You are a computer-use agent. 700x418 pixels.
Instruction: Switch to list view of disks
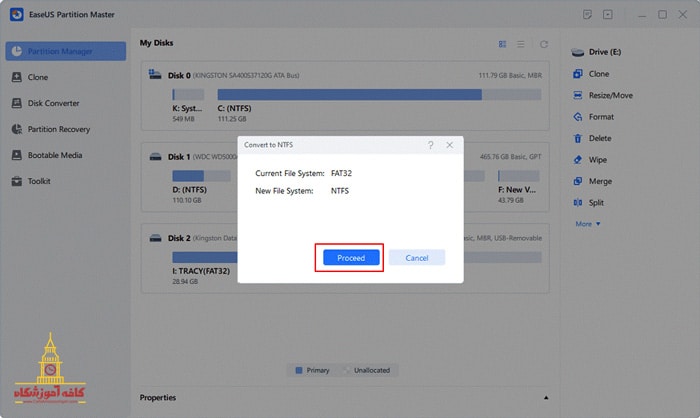tap(521, 44)
